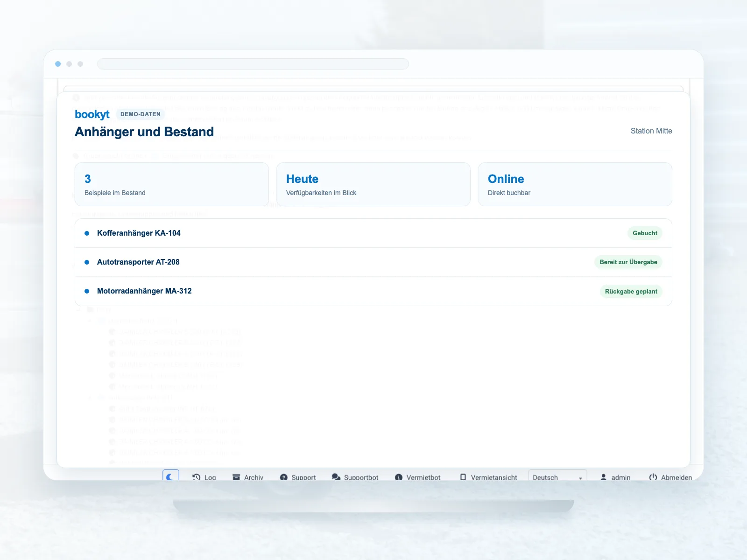Toggle dark mode moon icon
The image size is (747, 560).
click(x=171, y=476)
